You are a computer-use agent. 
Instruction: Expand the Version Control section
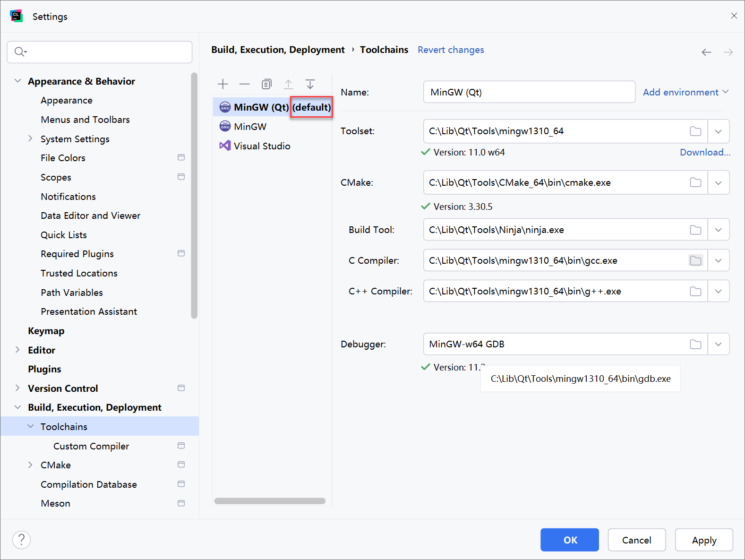coord(17,388)
